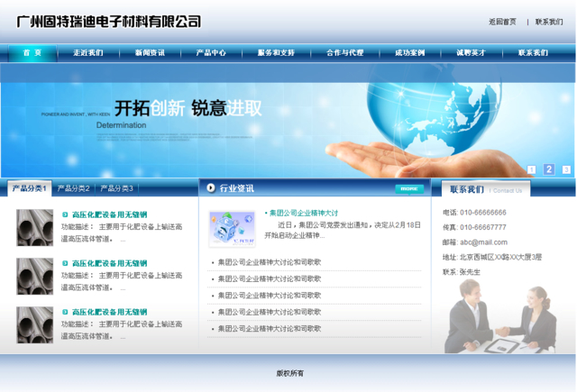Click the MORE button in 行业资讯

[408, 189]
